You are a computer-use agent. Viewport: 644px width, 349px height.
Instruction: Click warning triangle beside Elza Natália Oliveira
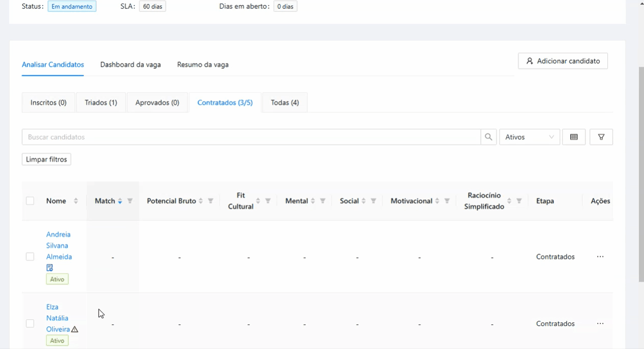(75, 329)
